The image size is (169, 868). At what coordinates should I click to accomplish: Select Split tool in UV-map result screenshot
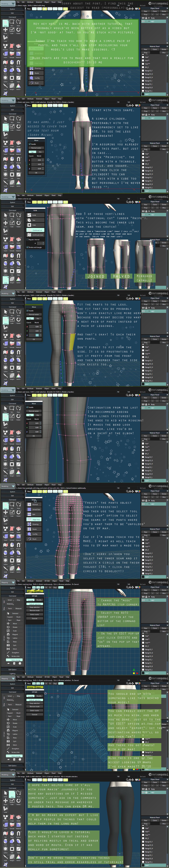tap(14, 741)
